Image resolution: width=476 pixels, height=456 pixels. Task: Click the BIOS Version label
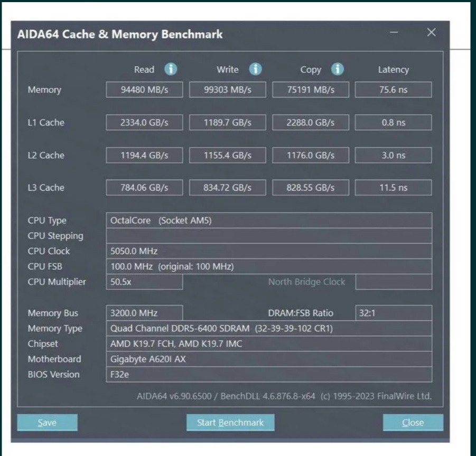point(54,374)
